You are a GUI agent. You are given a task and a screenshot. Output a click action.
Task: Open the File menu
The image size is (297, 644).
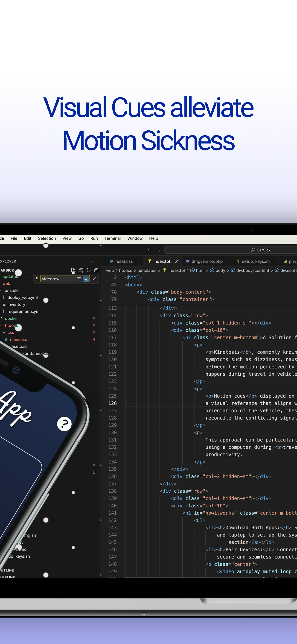point(14,238)
